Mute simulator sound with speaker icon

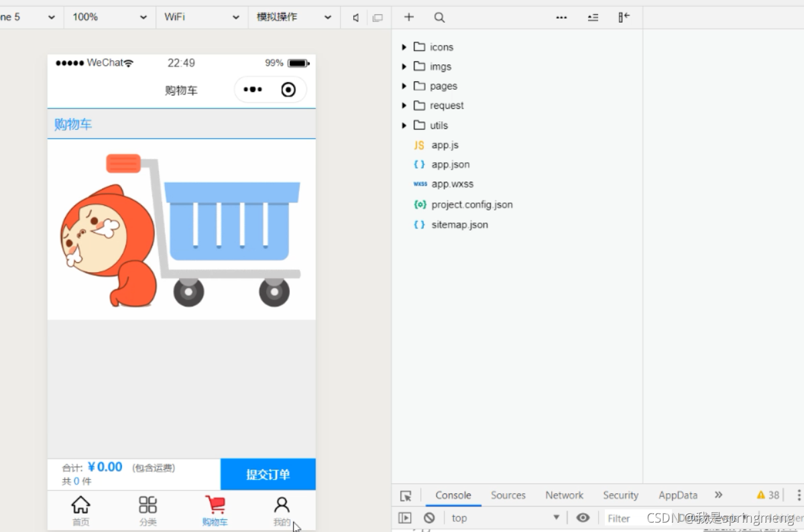coord(356,18)
